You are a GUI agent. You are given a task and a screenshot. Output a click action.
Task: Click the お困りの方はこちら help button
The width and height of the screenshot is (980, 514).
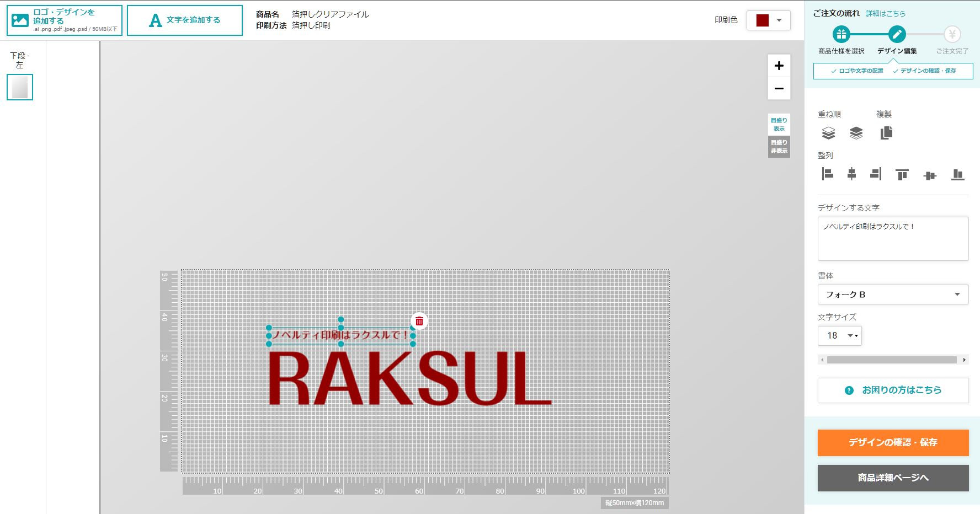tap(893, 390)
